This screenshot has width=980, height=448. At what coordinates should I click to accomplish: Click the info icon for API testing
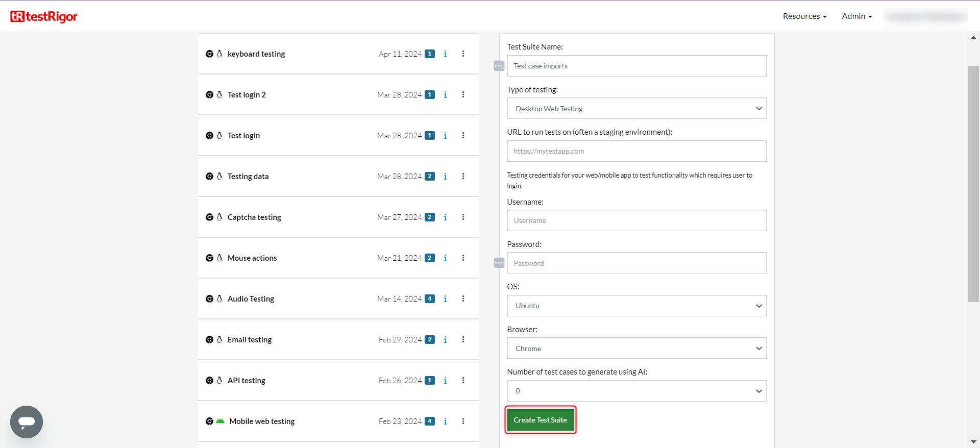coord(445,381)
